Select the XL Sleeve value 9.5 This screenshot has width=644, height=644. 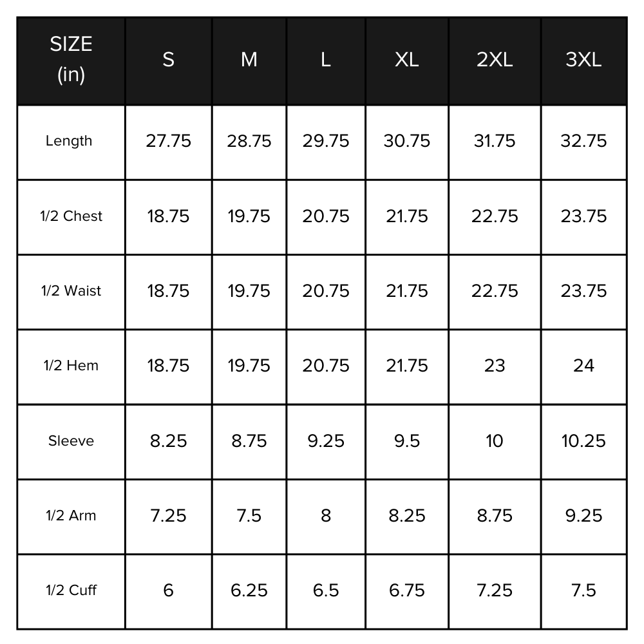[x=406, y=441]
